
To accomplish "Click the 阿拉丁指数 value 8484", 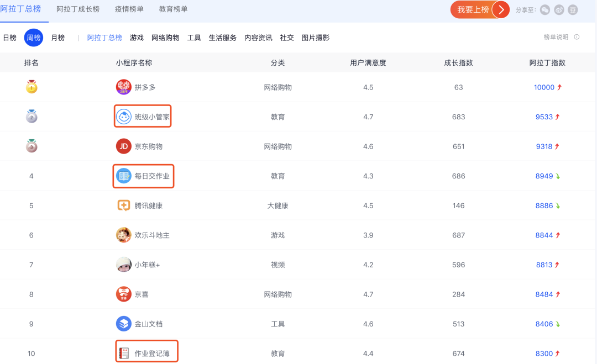I will (x=544, y=294).
